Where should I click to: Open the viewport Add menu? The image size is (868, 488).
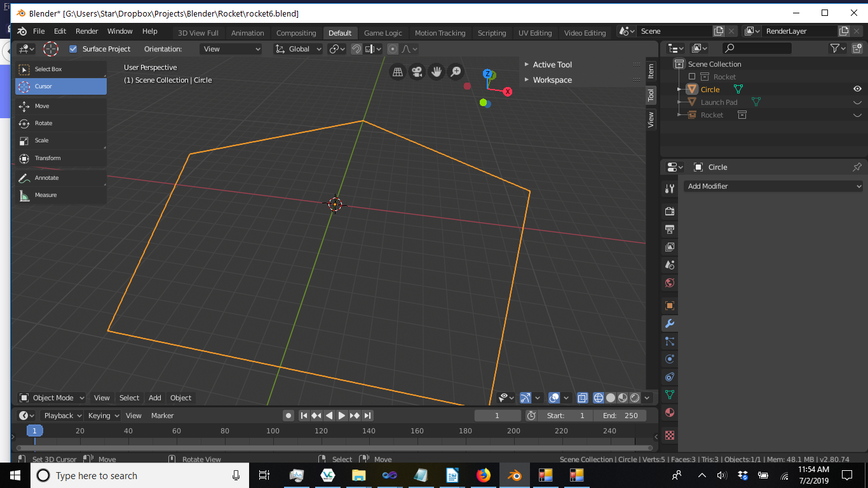pyautogui.click(x=155, y=398)
